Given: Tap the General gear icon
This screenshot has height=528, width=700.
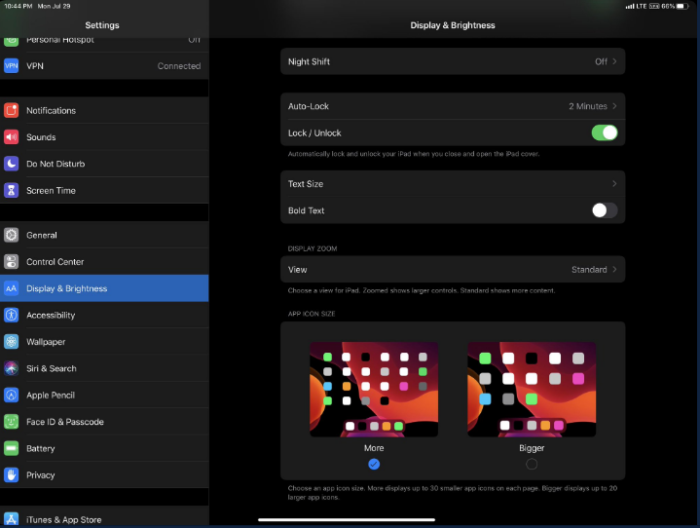Looking at the screenshot, I should tap(11, 235).
